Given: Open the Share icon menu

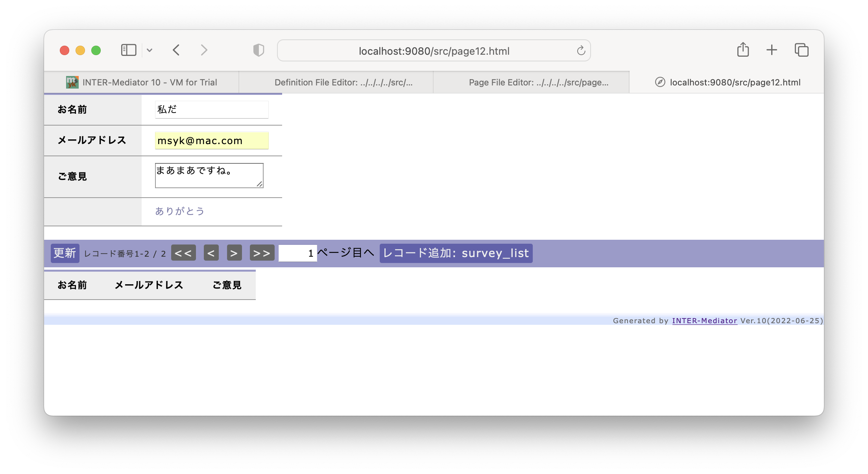Looking at the screenshot, I should [743, 50].
